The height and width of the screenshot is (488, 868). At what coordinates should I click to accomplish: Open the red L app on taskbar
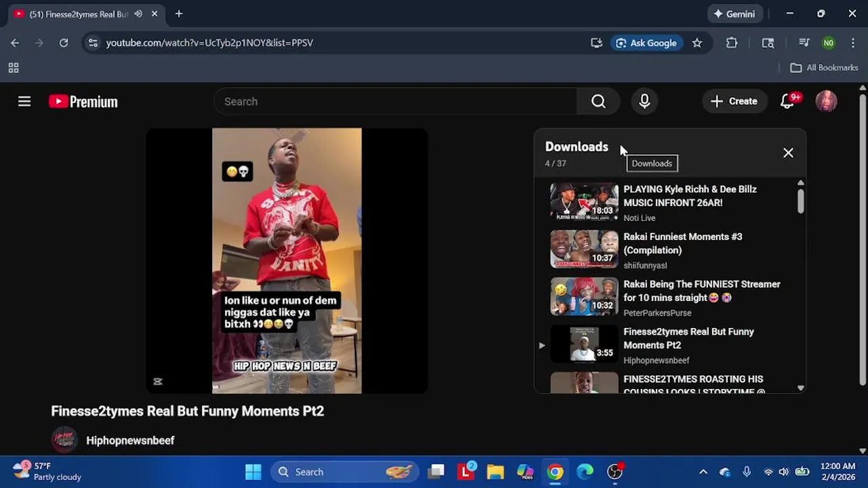pyautogui.click(x=466, y=472)
